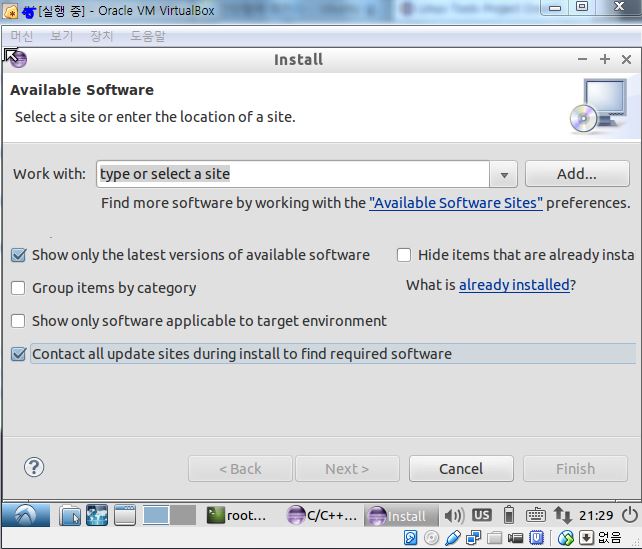Launch the file manager from the panel
Image resolution: width=642 pixels, height=549 pixels.
point(70,515)
